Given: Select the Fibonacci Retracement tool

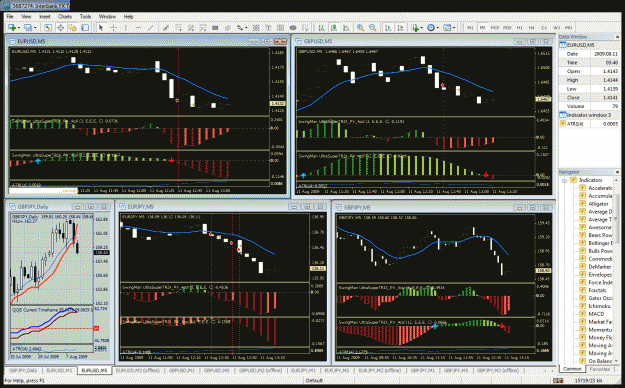Looking at the screenshot, I should click(178, 28).
